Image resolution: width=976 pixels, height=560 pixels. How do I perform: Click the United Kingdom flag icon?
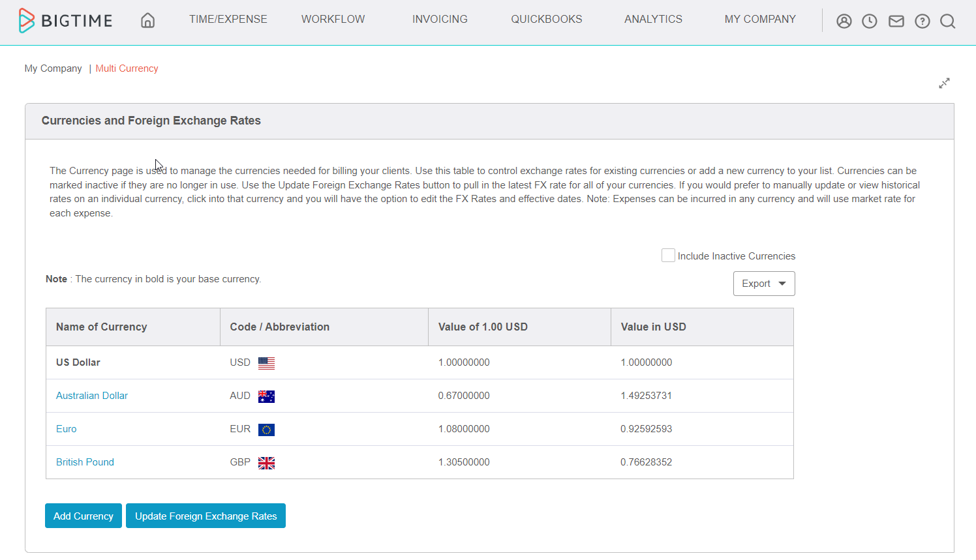click(x=266, y=463)
